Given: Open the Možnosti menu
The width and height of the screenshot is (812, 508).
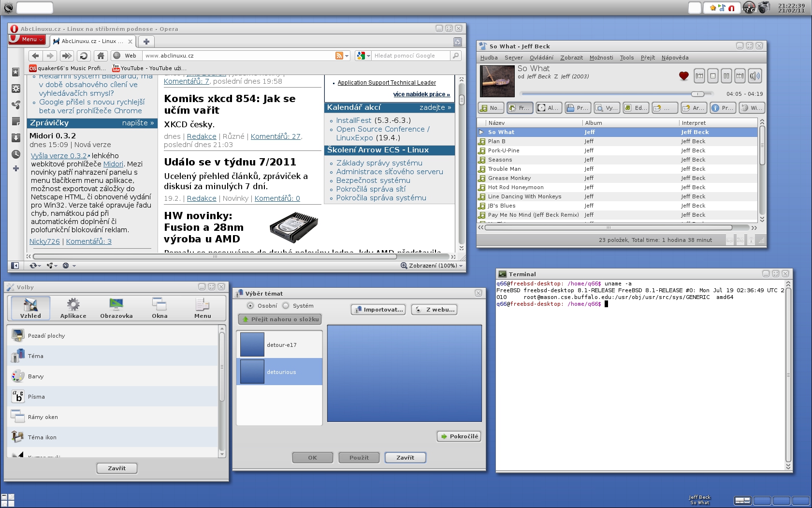Looking at the screenshot, I should pos(601,58).
